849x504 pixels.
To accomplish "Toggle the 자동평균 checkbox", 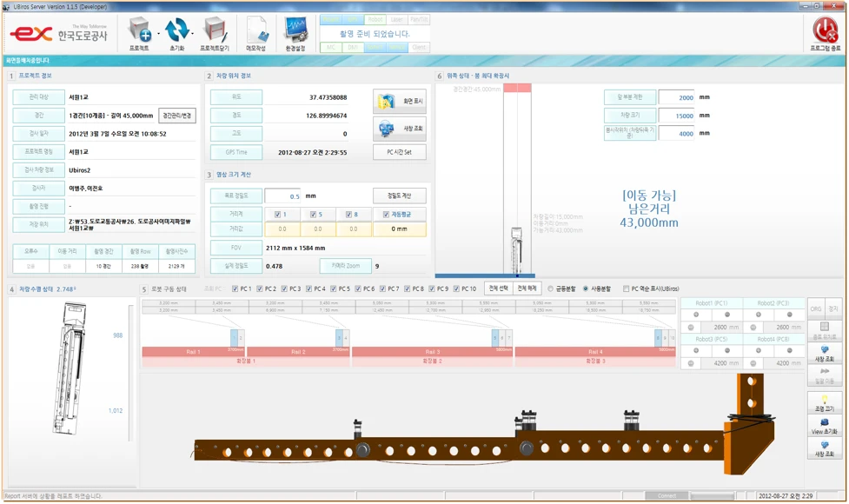I will click(x=386, y=215).
